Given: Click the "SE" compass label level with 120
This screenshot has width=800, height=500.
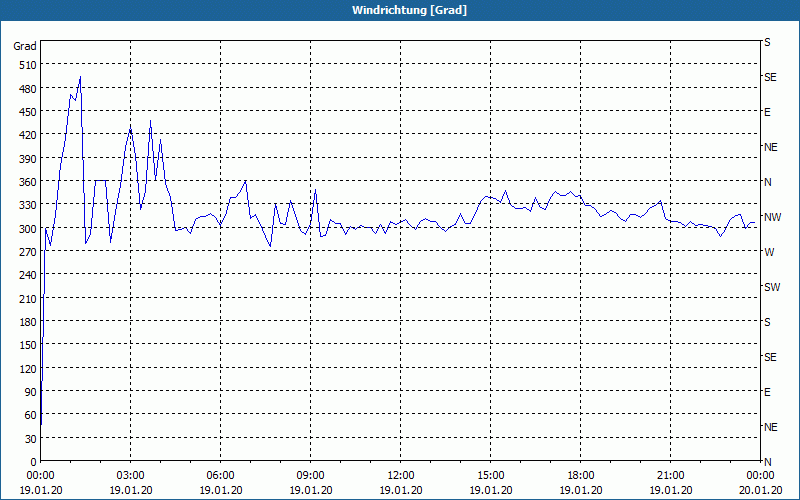Looking at the screenshot, I should [770, 357].
